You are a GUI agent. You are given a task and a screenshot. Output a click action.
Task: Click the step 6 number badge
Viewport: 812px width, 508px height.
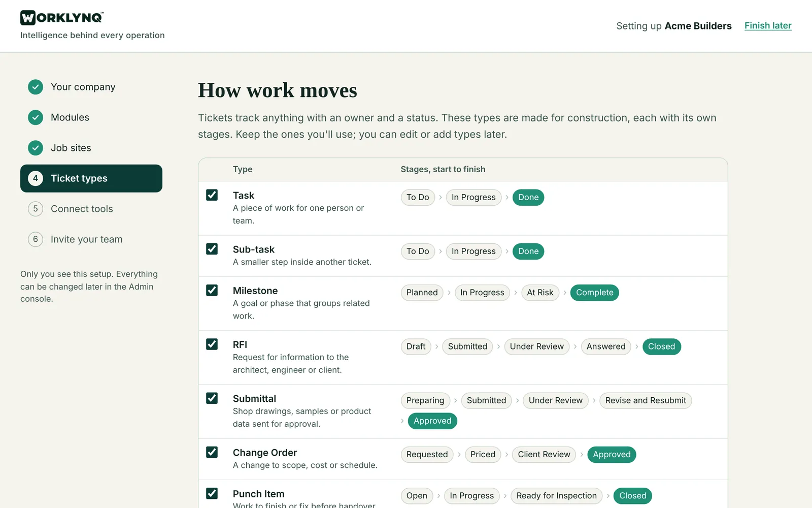[36, 239]
